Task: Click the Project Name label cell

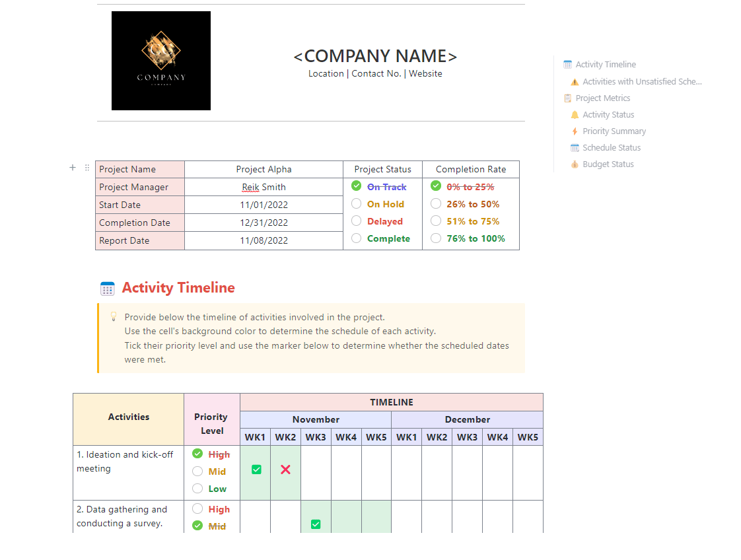Action: pos(140,169)
